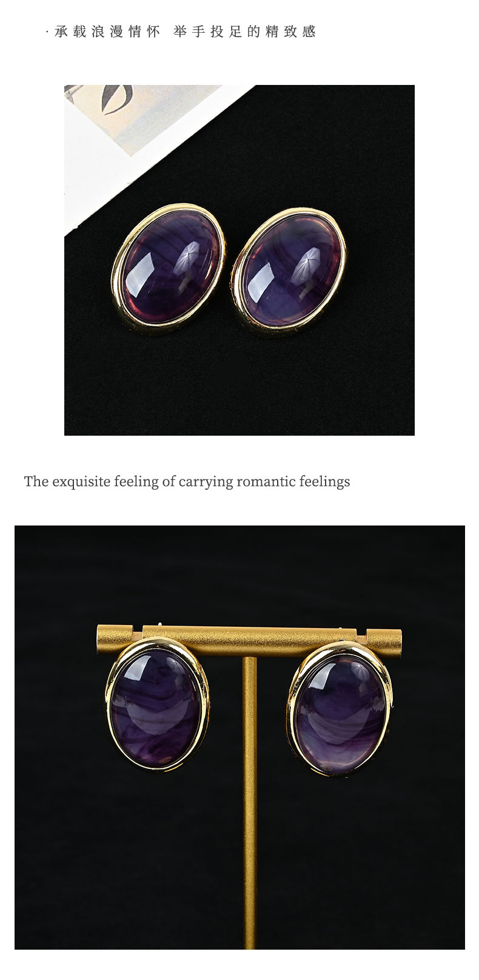Click the right purple earring in top photo
The image size is (479, 980).
pos(289,268)
